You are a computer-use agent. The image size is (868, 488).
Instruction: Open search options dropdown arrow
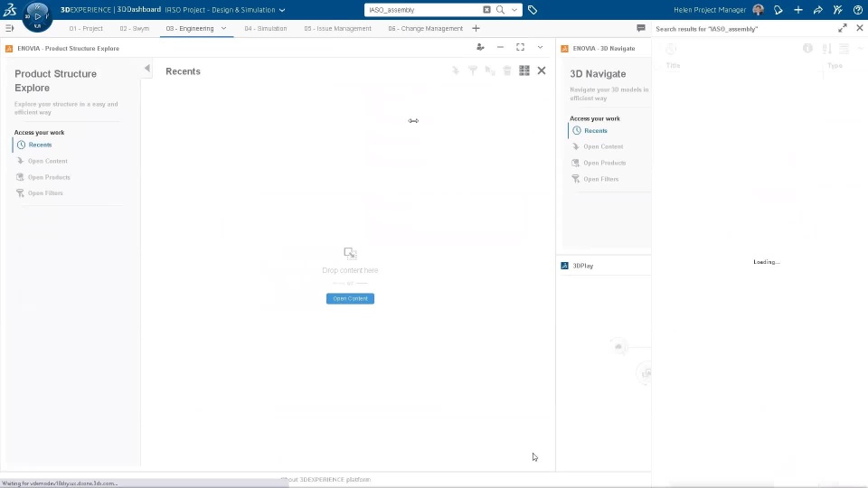[514, 10]
